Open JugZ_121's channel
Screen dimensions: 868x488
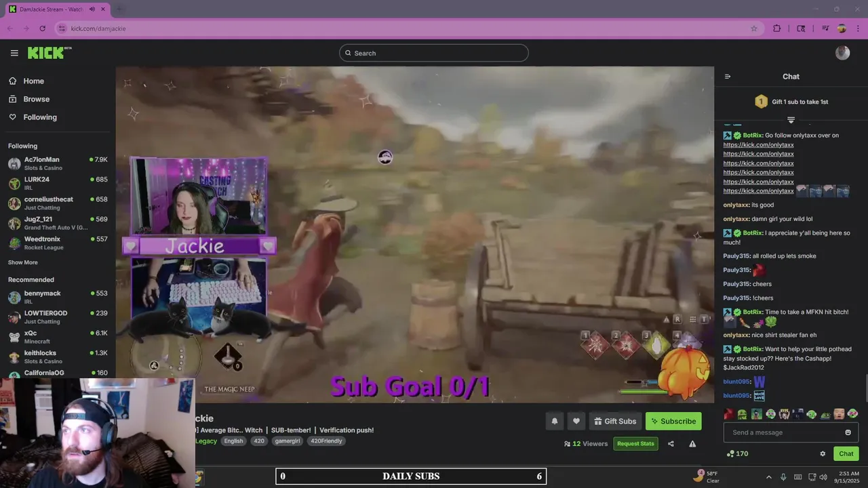pos(58,223)
